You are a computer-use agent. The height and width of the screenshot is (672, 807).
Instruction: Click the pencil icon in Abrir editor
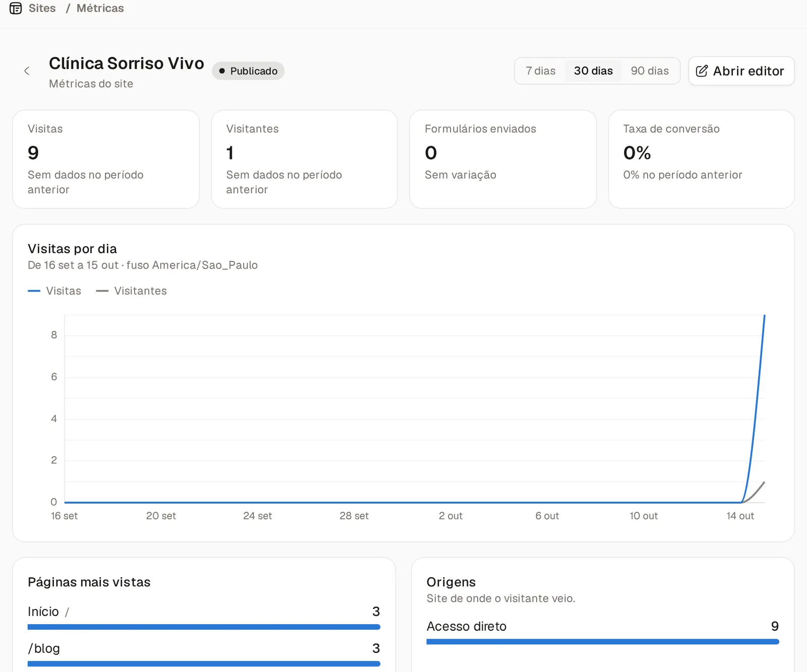[702, 71]
